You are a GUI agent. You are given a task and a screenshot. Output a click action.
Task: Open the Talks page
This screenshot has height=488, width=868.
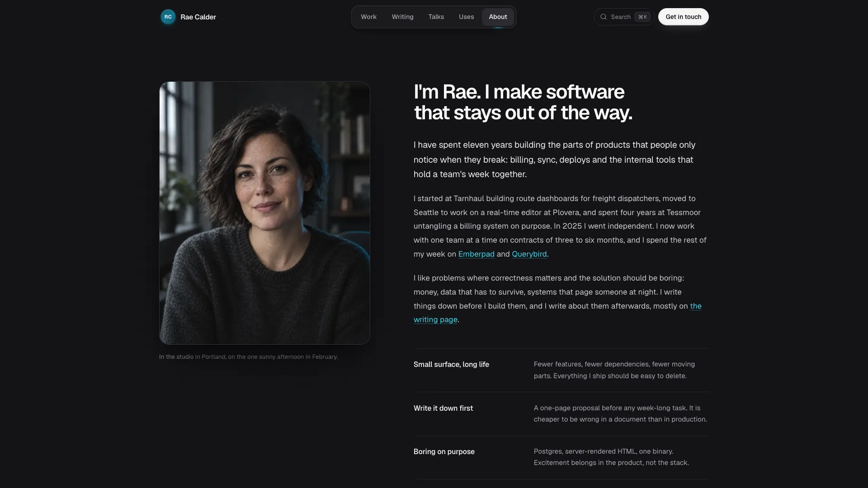(436, 17)
